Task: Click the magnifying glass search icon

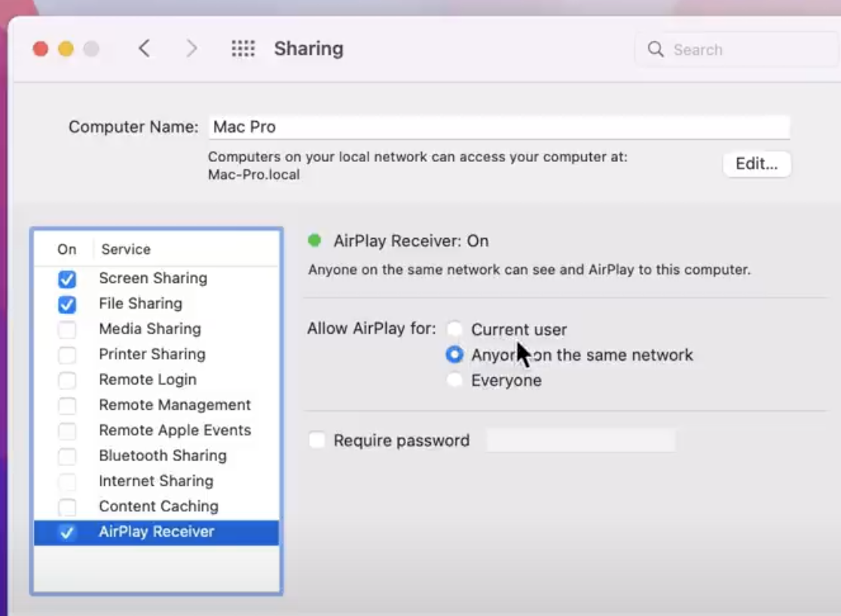Action: pos(656,49)
